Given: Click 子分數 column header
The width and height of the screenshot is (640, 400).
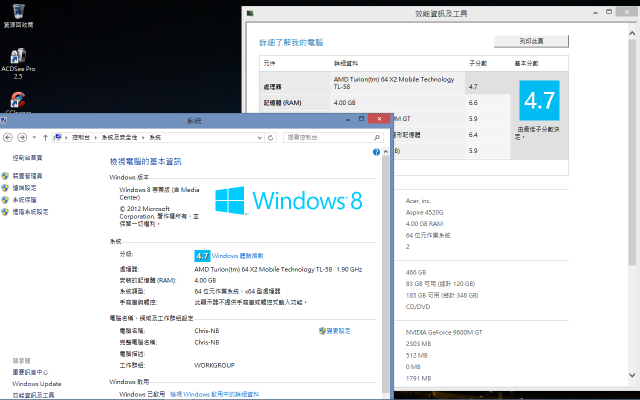Looking at the screenshot, I should 478,63.
